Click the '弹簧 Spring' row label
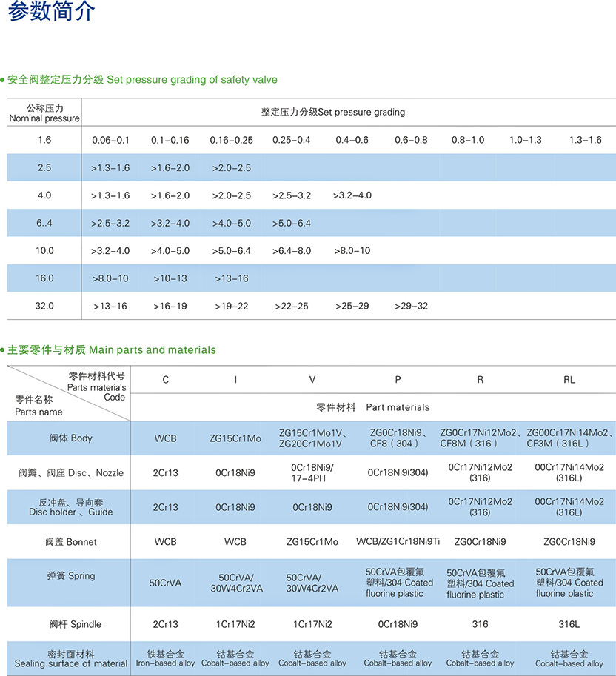The width and height of the screenshot is (616, 676). point(70,576)
